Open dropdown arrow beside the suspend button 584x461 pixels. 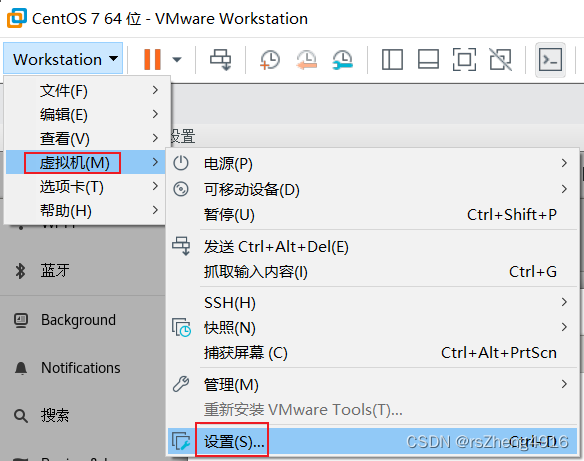[177, 59]
